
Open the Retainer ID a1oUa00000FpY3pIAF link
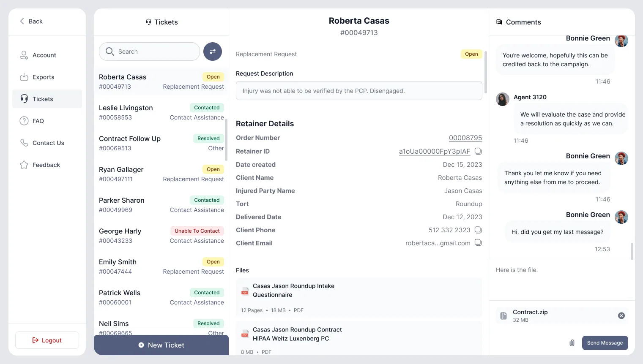click(x=435, y=151)
